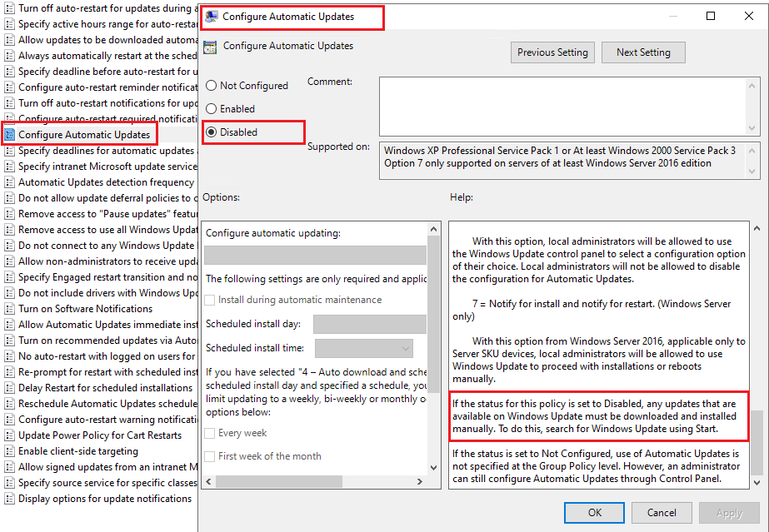
Task: Click the icon beside Configure auto-restart warning notifications
Action: click(9, 420)
